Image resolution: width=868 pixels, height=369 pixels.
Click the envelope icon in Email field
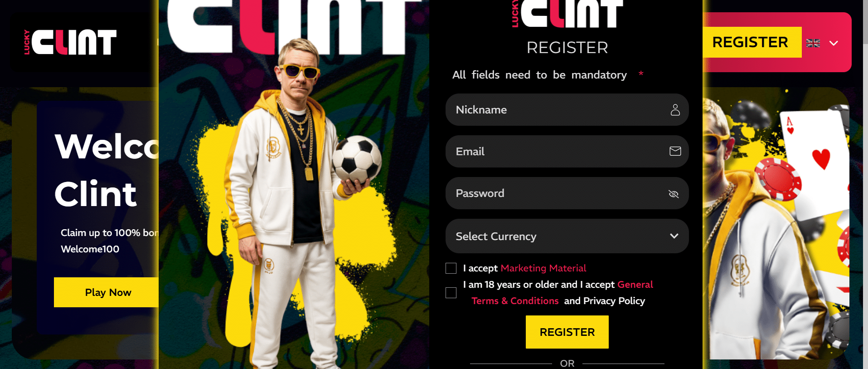pyautogui.click(x=675, y=151)
